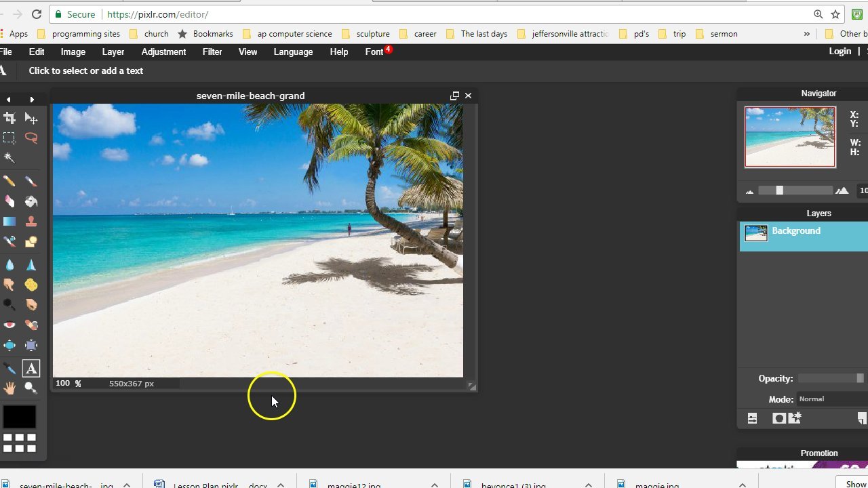
Task: Activate the Red Eye Reduction tool
Action: coord(9,325)
